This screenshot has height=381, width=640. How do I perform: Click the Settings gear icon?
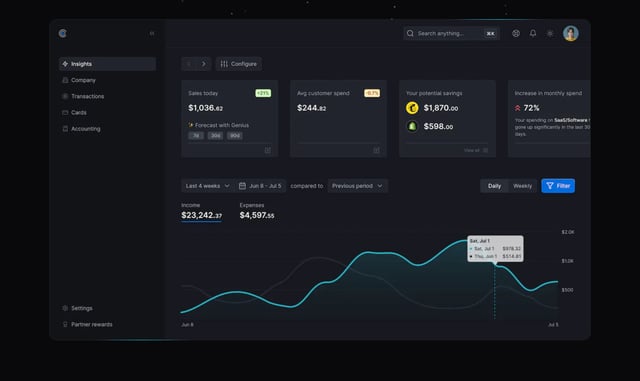[65, 308]
